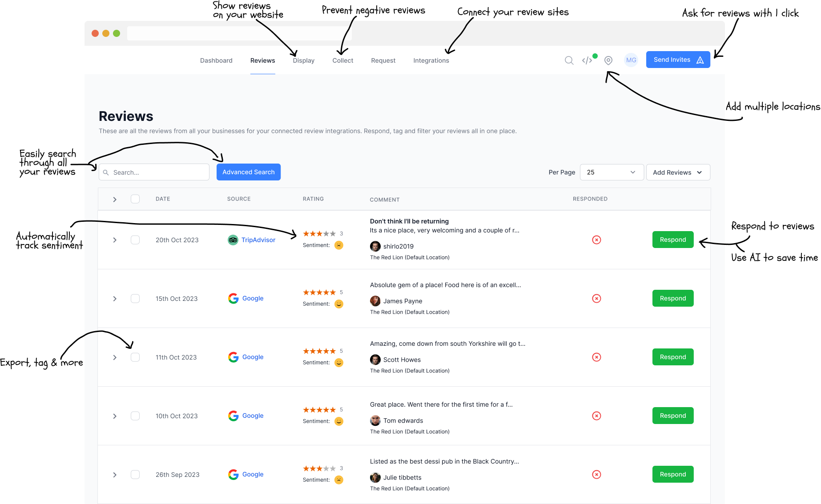Open the location pin icon

608,60
